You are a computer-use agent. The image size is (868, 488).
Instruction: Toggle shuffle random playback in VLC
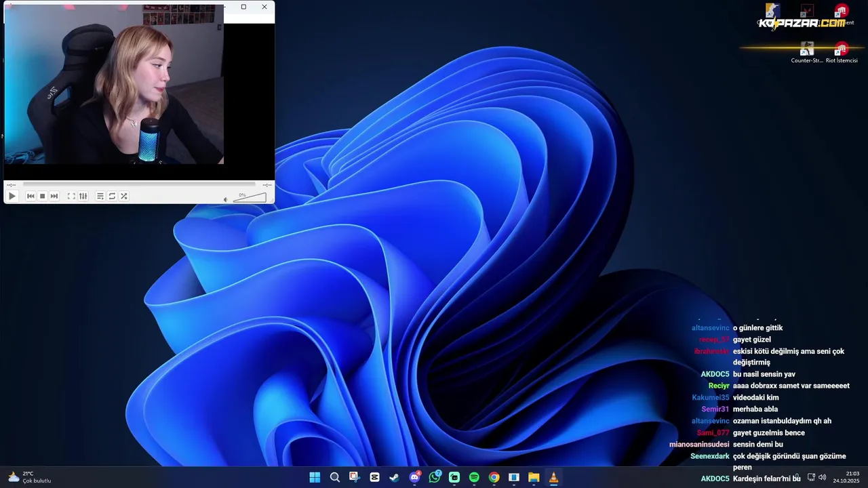[x=123, y=196]
